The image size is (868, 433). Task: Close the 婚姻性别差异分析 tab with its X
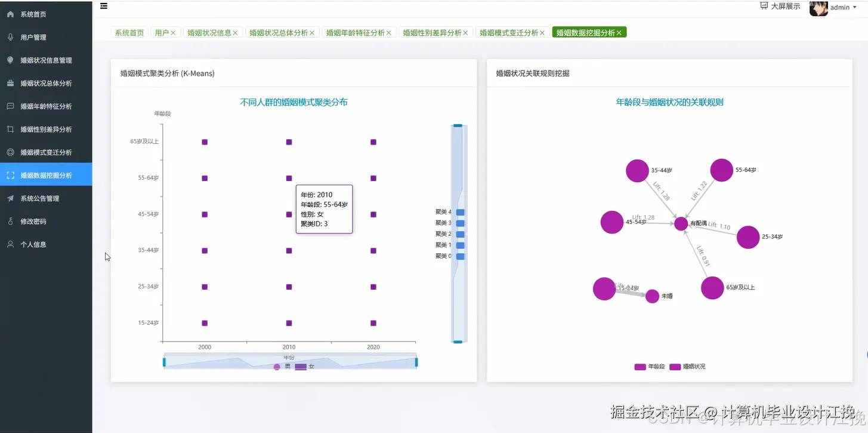(465, 33)
